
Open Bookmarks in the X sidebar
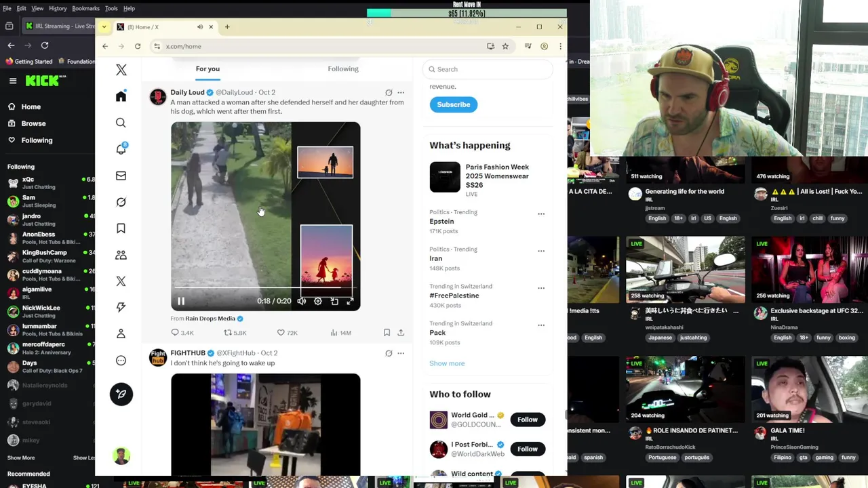pyautogui.click(x=121, y=228)
